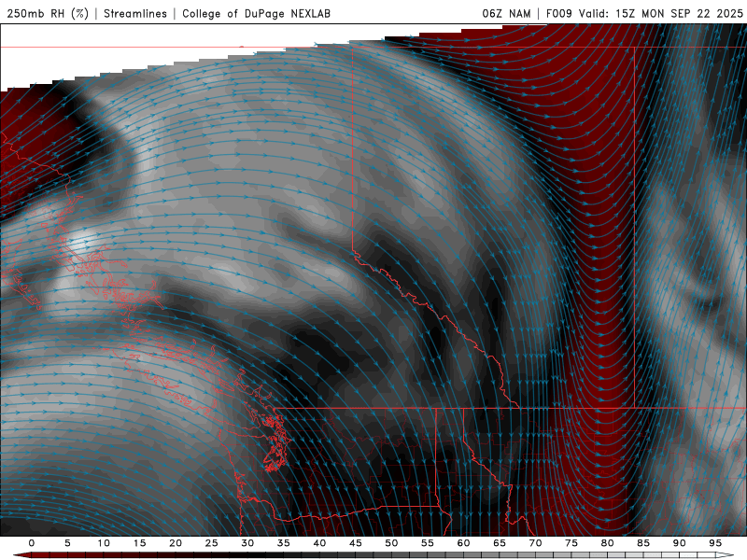The height and width of the screenshot is (560, 747).
Task: Click the colorbar label '90'
Action: pyautogui.click(x=679, y=543)
